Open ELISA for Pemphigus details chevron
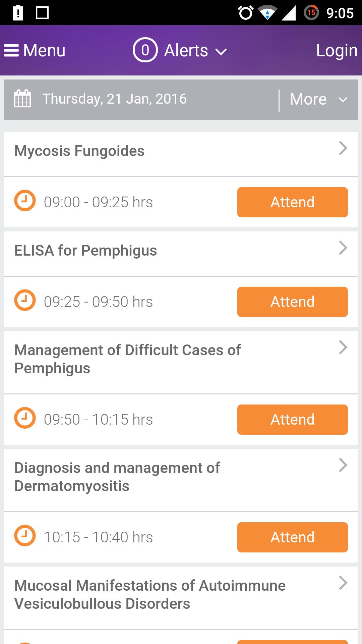This screenshot has height=644, width=362. [343, 248]
